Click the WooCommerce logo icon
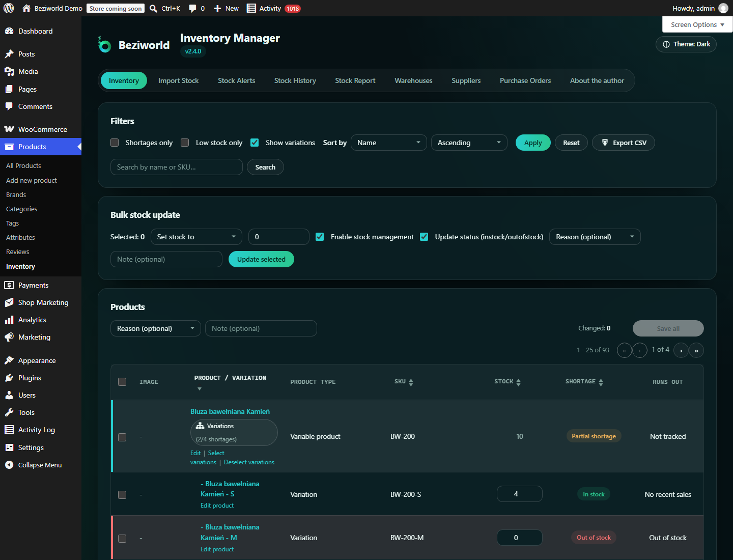 click(x=9, y=129)
